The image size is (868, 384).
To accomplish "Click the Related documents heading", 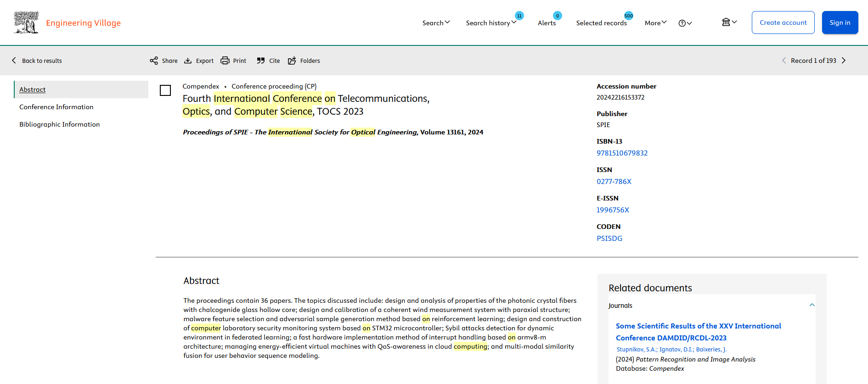I will tap(650, 288).
